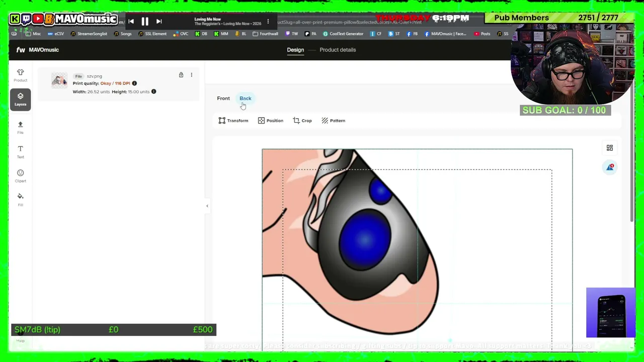The width and height of the screenshot is (644, 362).
Task: Open the MAVOmusic Facebook page bookmark
Action: (446, 34)
